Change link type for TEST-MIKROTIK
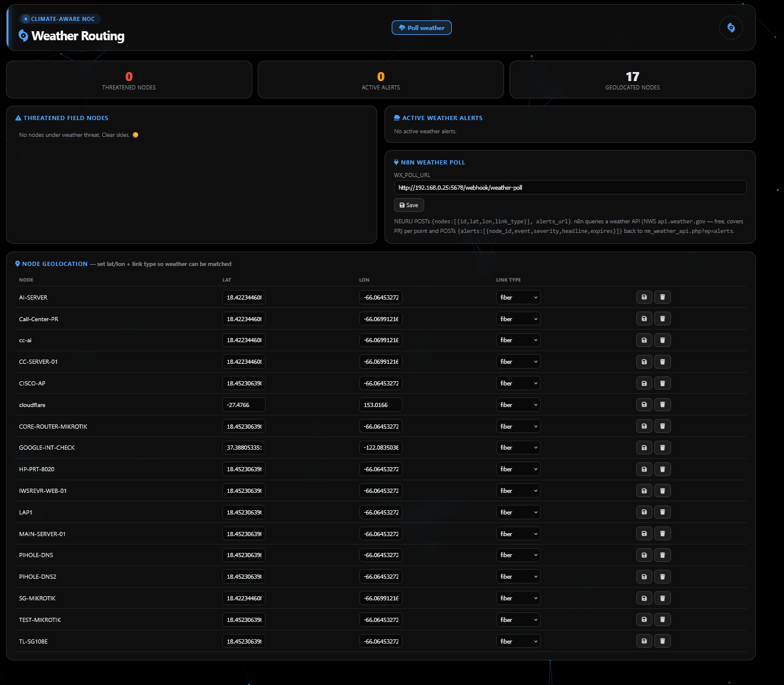Image resolution: width=784 pixels, height=685 pixels. pyautogui.click(x=518, y=620)
